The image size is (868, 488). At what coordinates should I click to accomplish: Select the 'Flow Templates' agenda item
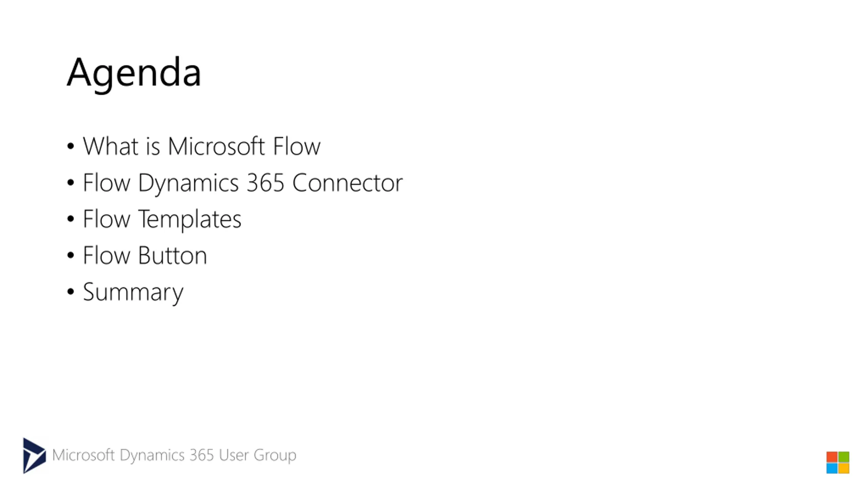point(162,219)
